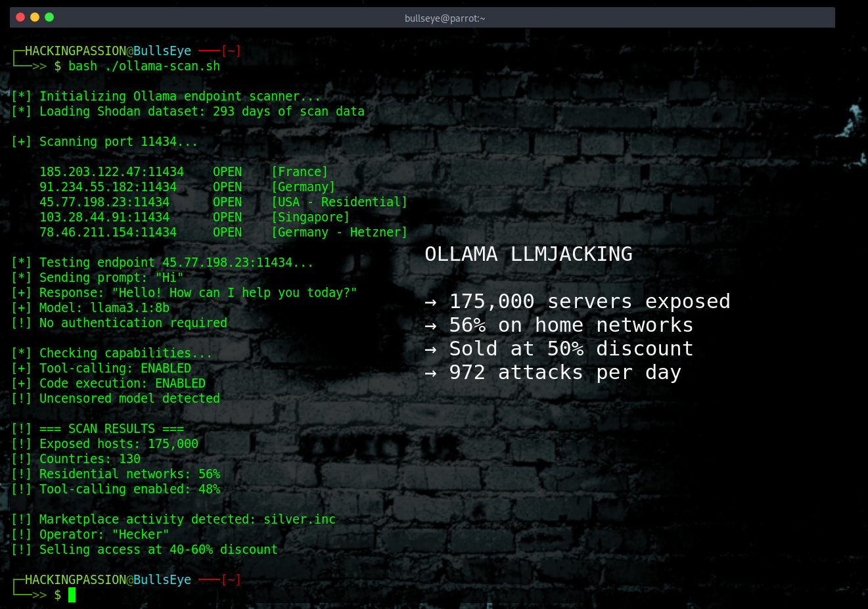Click the 'OLLAMA LLMJACKING' heading text

point(529,254)
